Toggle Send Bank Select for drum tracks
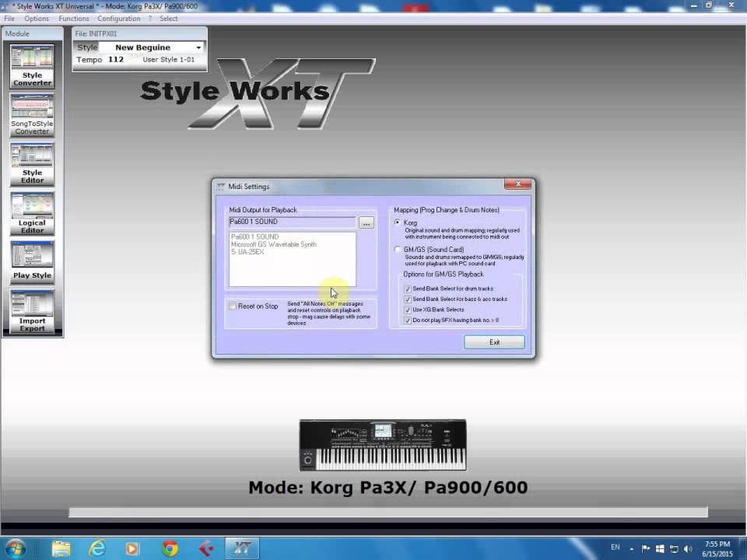The height and width of the screenshot is (560, 747). (x=407, y=289)
